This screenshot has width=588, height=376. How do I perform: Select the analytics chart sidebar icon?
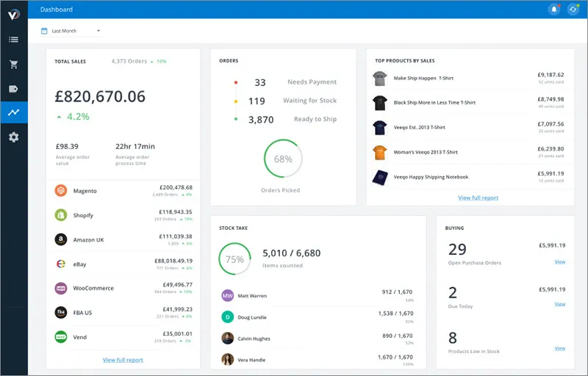point(14,112)
